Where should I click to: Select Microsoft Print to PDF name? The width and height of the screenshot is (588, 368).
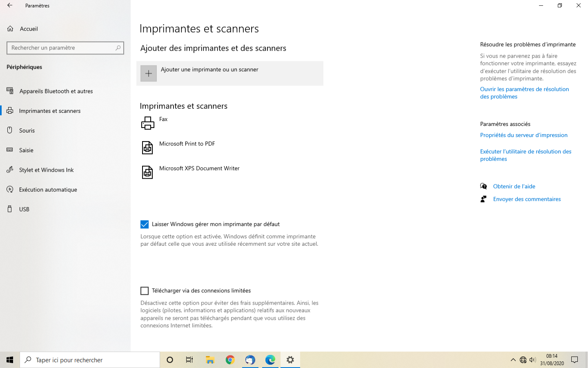[x=187, y=144]
